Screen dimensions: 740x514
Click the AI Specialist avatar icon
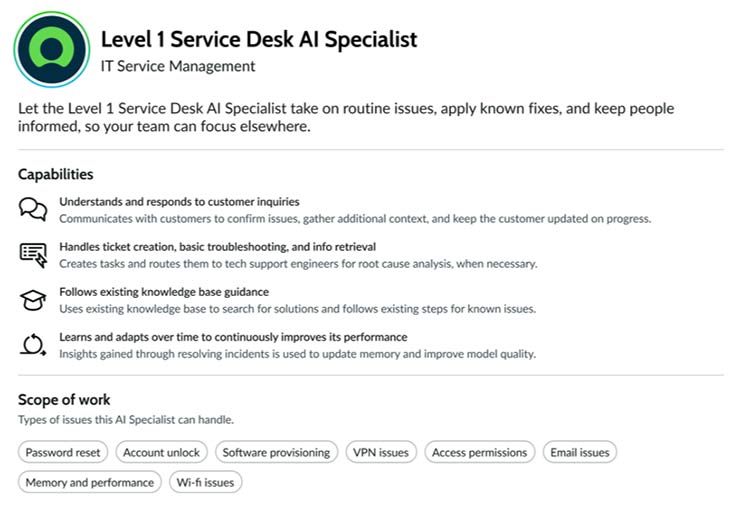coord(51,51)
